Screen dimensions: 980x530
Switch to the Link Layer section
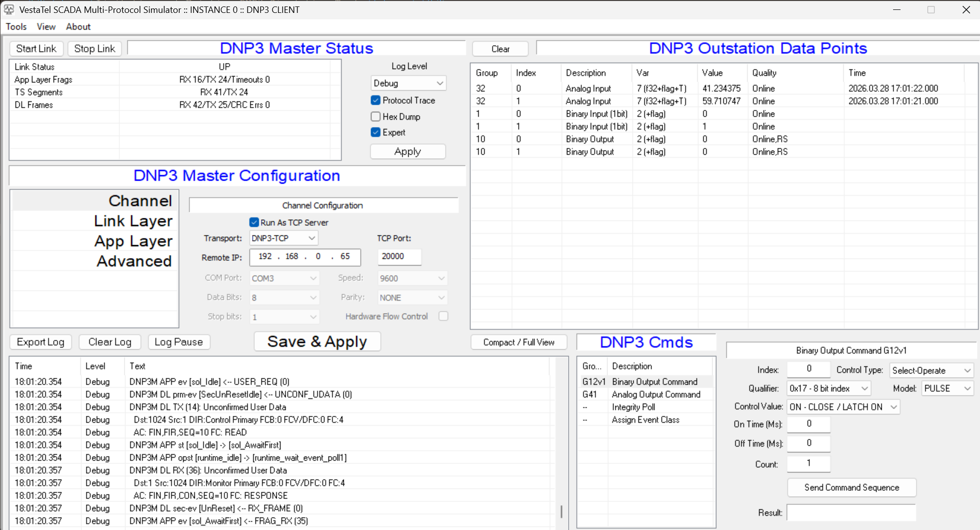pos(133,221)
